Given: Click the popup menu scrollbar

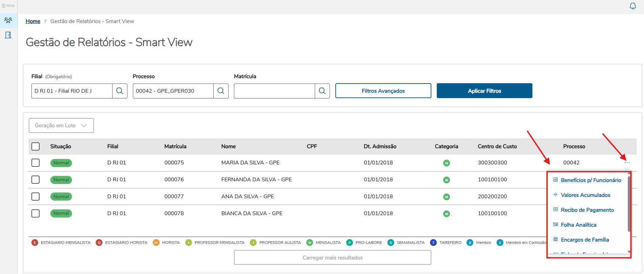Looking at the screenshot, I should tap(629, 203).
